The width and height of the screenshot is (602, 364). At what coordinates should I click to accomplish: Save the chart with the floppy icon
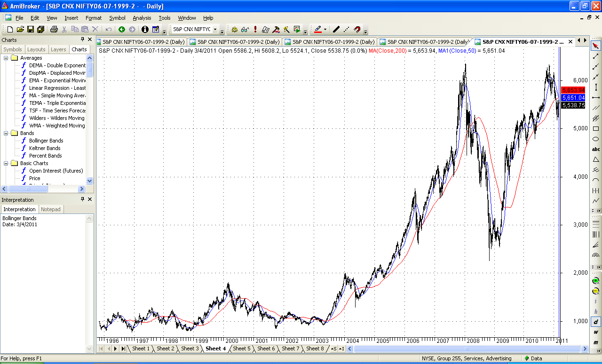point(31,29)
